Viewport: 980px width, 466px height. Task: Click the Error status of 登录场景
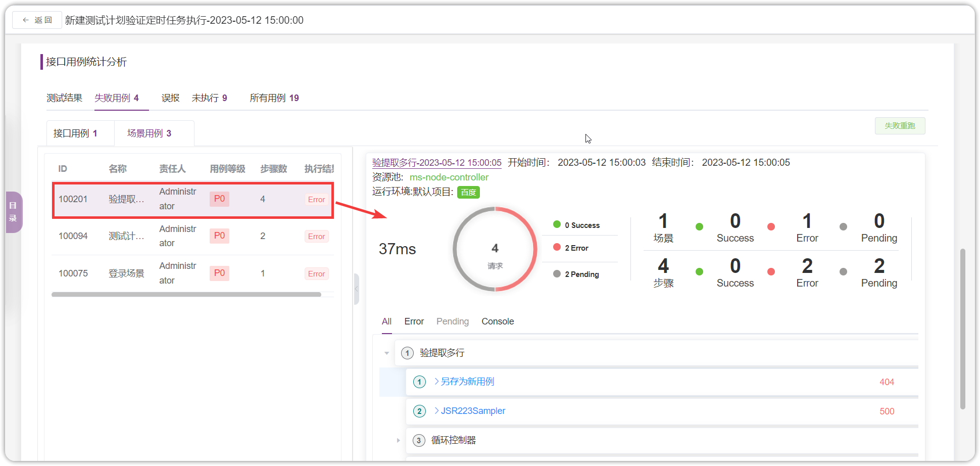click(317, 274)
